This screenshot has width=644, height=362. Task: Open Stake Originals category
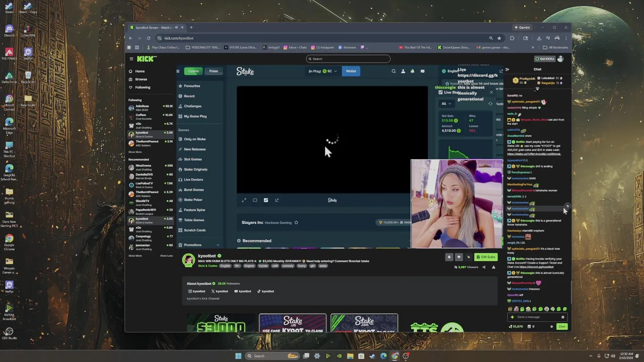(195, 169)
